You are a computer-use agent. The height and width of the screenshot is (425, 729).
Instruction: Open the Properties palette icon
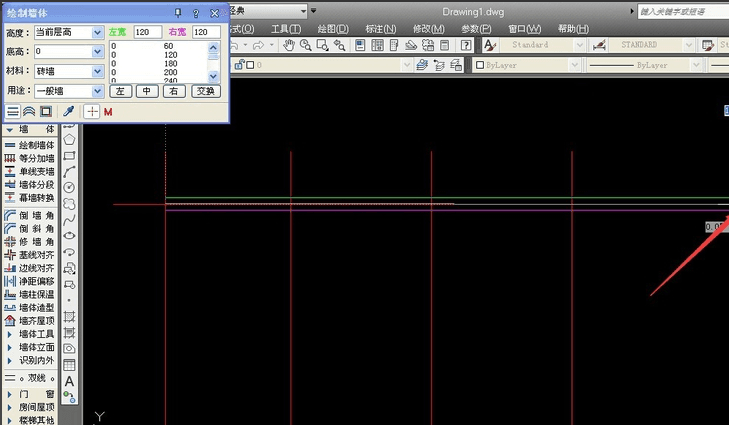click(x=360, y=45)
